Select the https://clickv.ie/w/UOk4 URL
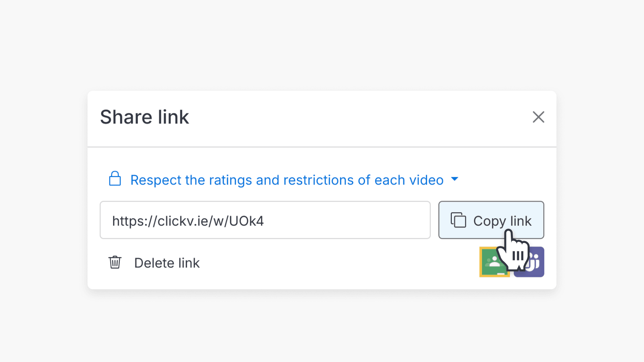Screen dimensions: 644x362 point(188,220)
